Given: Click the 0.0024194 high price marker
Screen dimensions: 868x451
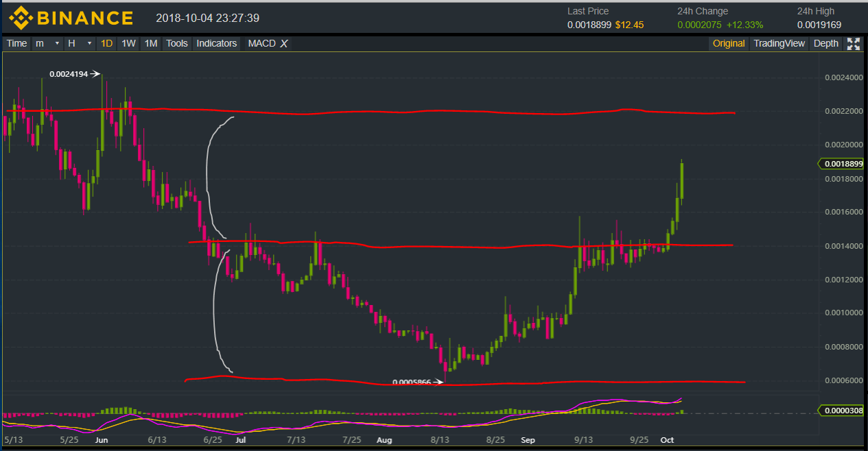Looking at the screenshot, I should [69, 74].
